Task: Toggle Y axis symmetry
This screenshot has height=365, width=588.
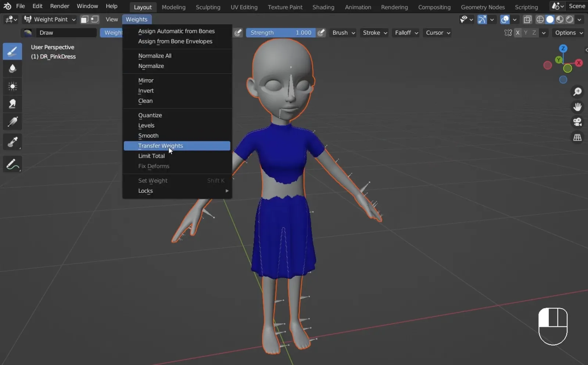Action: tap(526, 33)
